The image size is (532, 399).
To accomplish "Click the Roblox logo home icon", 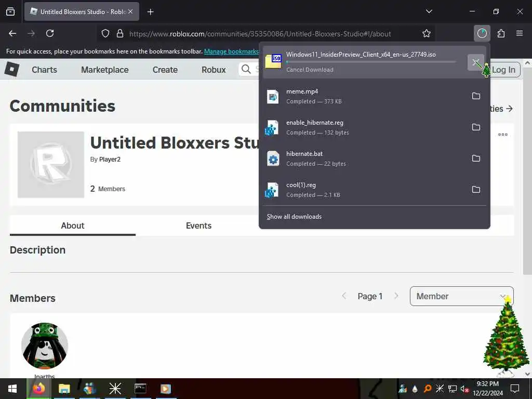I will (x=12, y=69).
